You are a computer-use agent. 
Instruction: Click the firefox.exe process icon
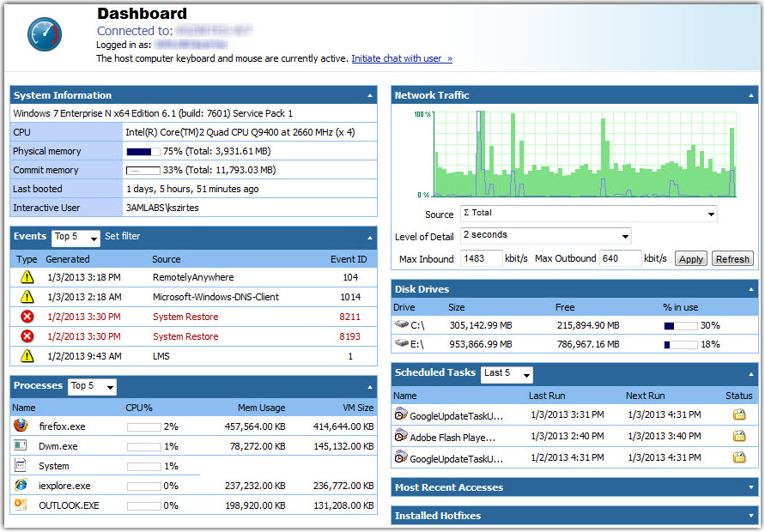(20, 426)
